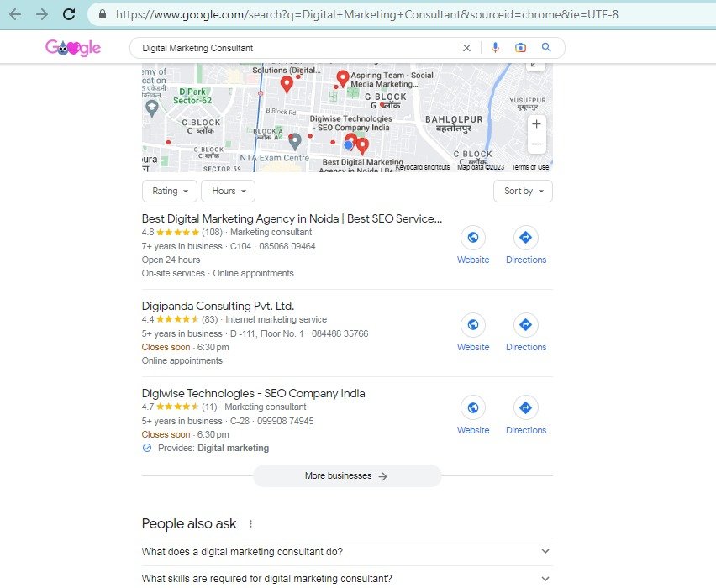Click the padlock site info icon
This screenshot has height=588, width=716.
coord(103,14)
